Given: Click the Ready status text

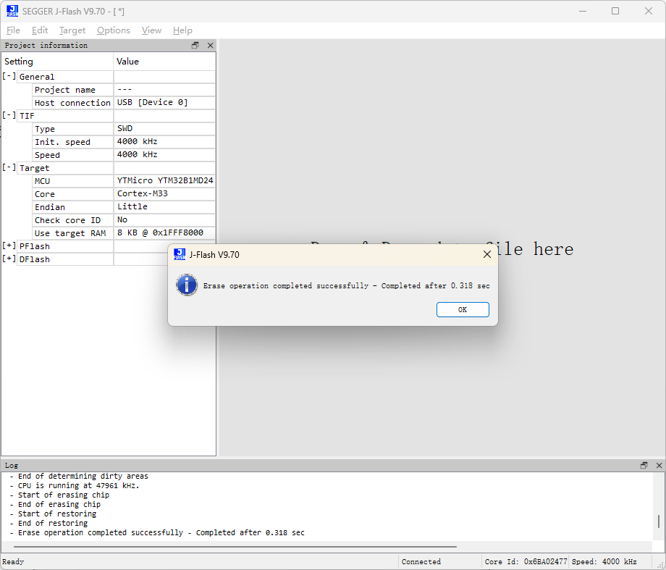Looking at the screenshot, I should click(13, 562).
